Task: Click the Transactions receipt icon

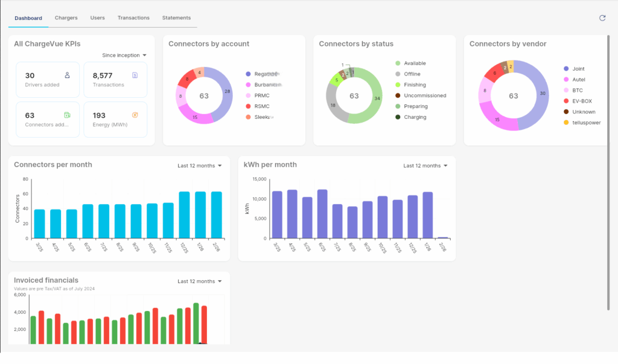Action: pyautogui.click(x=135, y=75)
